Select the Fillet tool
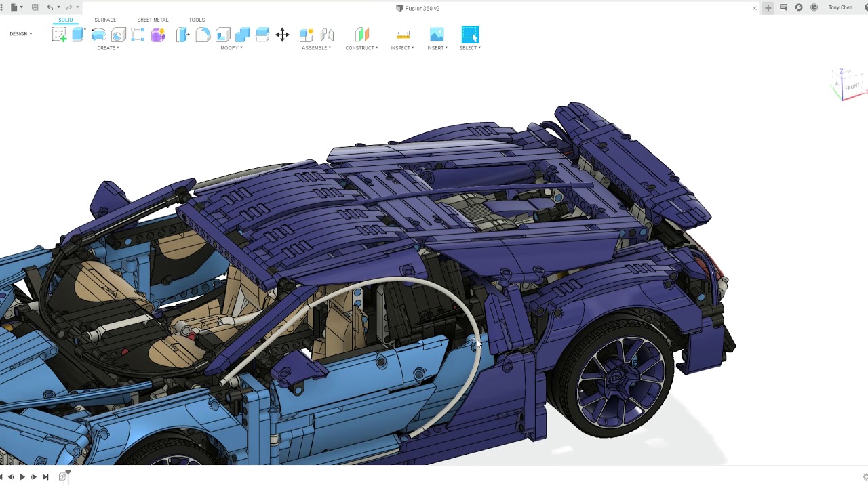This screenshot has height=488, width=868. coord(203,35)
